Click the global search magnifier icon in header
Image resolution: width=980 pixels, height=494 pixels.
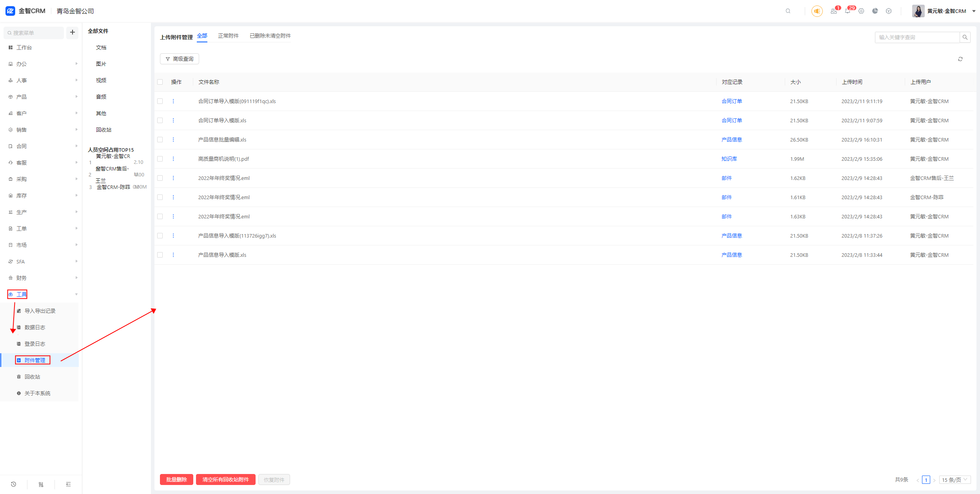point(788,11)
